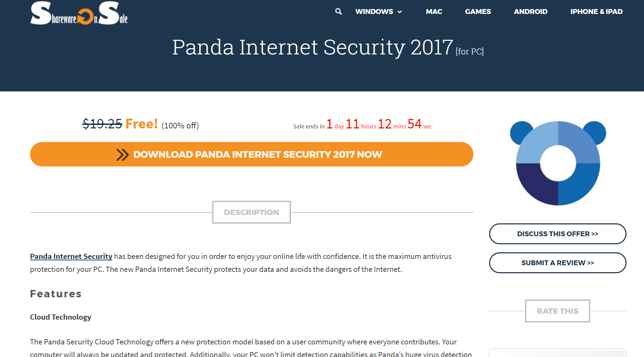This screenshot has height=357, width=644.
Task: Click Discuss This Offer button
Action: 557,234
